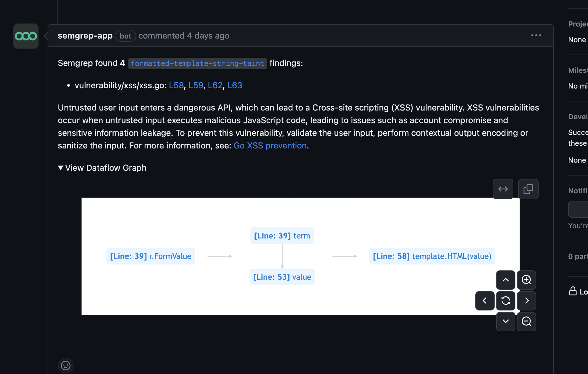Screen dimensions: 588x374
Task: Open line L58 of xss.go
Action: 176,85
